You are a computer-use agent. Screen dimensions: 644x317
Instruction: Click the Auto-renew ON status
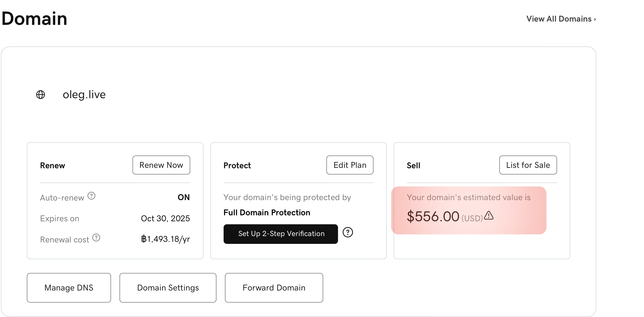point(184,197)
